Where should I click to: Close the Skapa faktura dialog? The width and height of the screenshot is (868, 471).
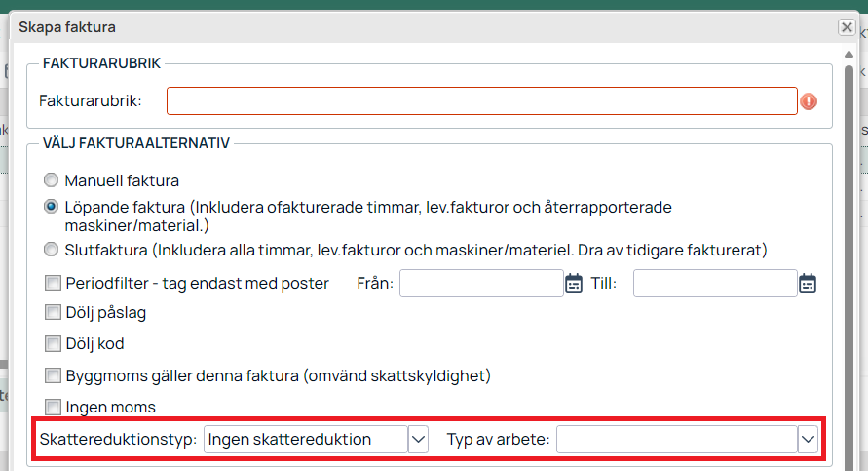[x=847, y=27]
